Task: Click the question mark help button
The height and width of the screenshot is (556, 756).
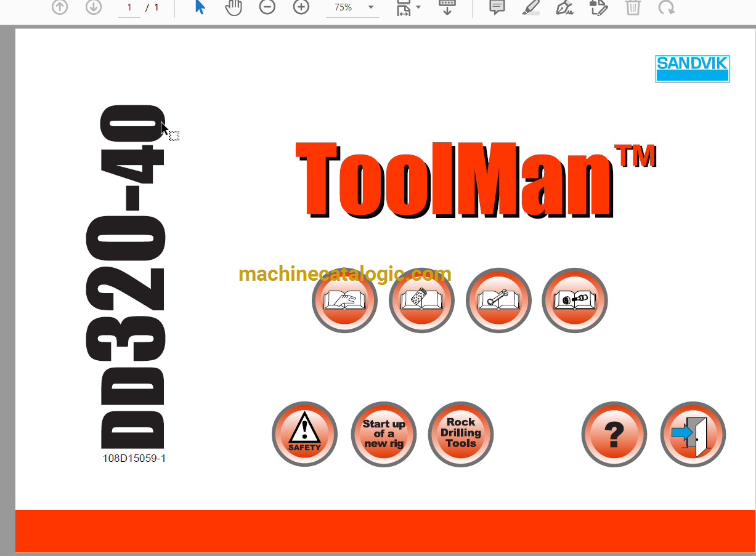Action: coord(614,434)
